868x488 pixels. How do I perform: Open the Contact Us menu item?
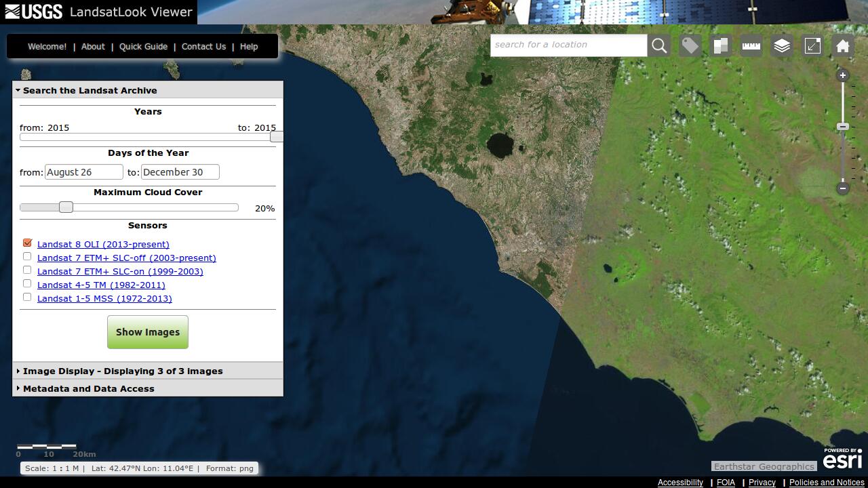point(203,47)
